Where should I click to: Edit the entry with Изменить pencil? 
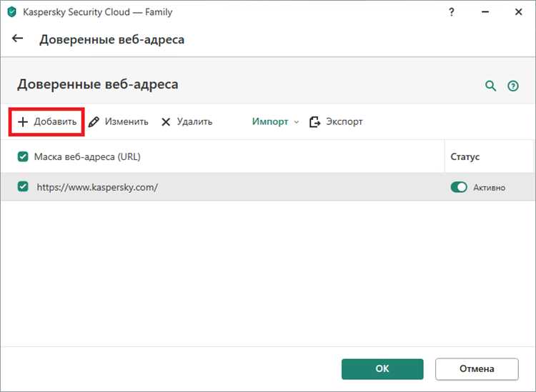click(x=119, y=121)
